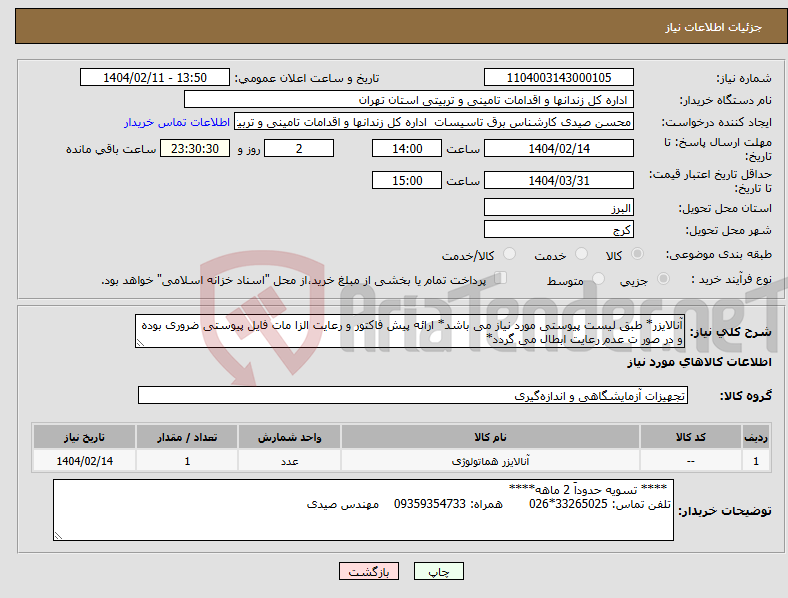Click the row number cell 1
The image size is (788, 598).
click(x=756, y=461)
